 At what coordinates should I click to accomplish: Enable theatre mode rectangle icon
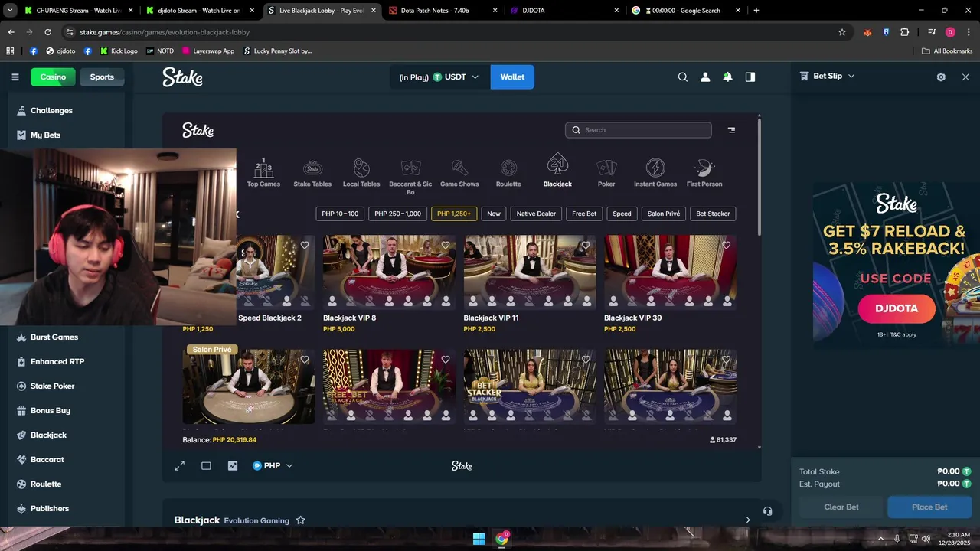pyautogui.click(x=206, y=465)
